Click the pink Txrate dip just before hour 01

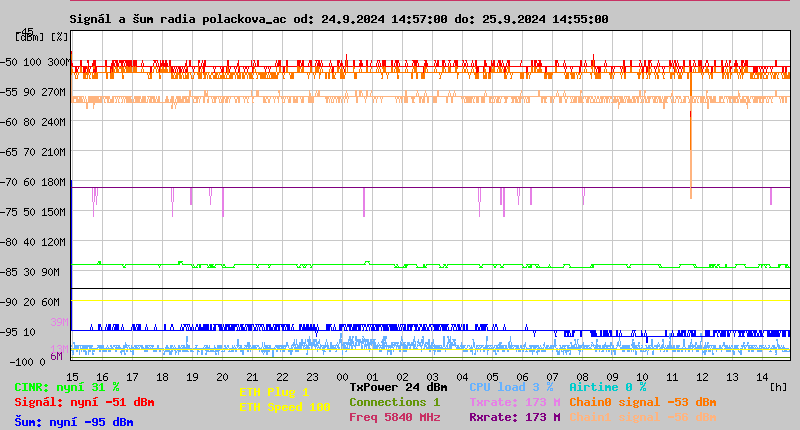pyautogui.click(x=364, y=202)
